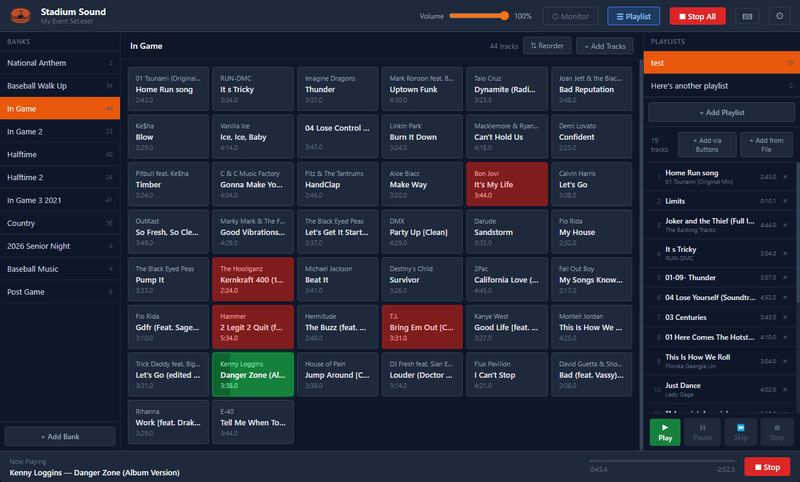The height and width of the screenshot is (482, 800).
Task: Pause the playlist playback
Action: click(x=703, y=433)
